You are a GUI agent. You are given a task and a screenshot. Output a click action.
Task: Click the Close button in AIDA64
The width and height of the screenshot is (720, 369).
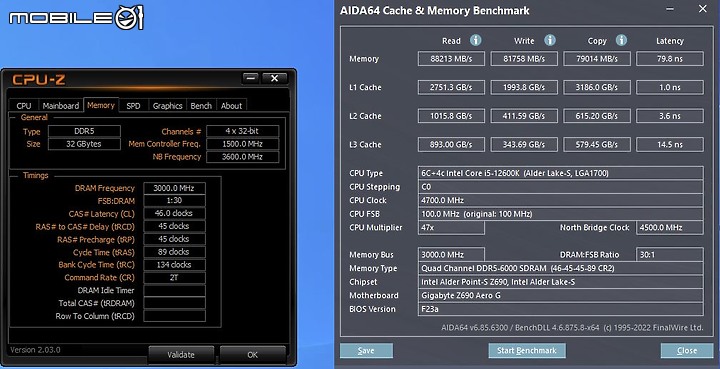tap(687, 351)
